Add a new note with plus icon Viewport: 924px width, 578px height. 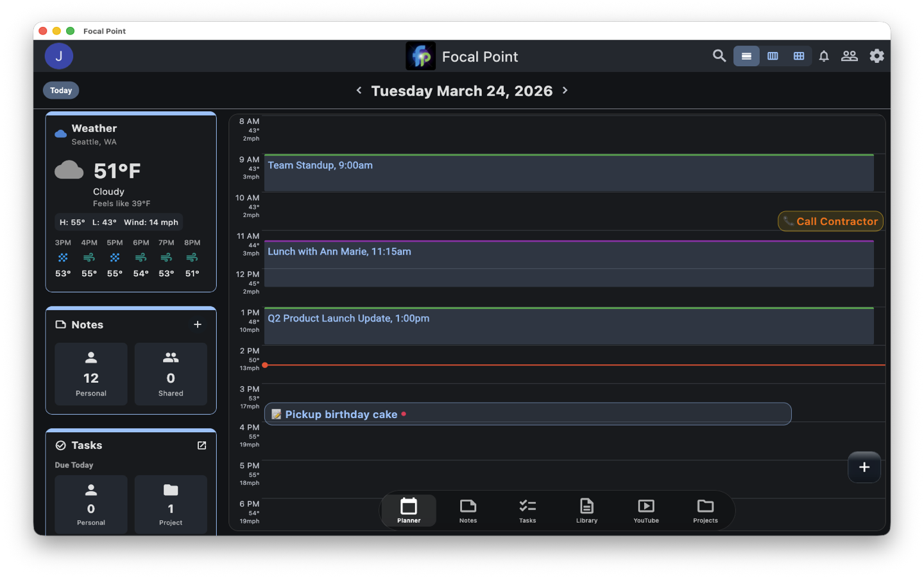tap(198, 325)
